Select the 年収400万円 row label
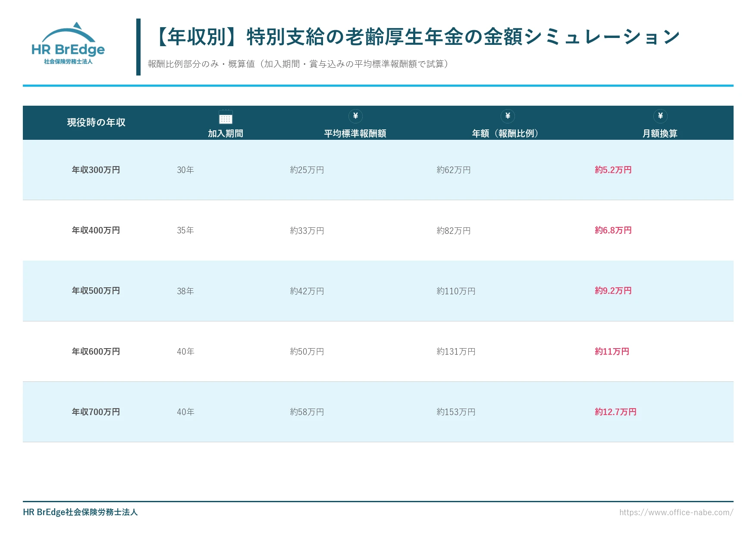The width and height of the screenshot is (756, 535). point(96,230)
